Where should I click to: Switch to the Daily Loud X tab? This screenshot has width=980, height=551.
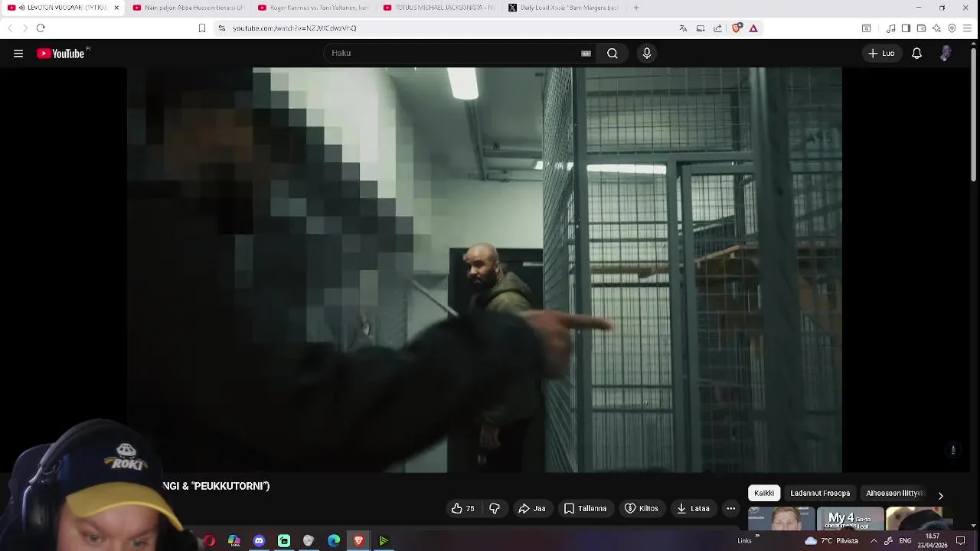(x=563, y=8)
